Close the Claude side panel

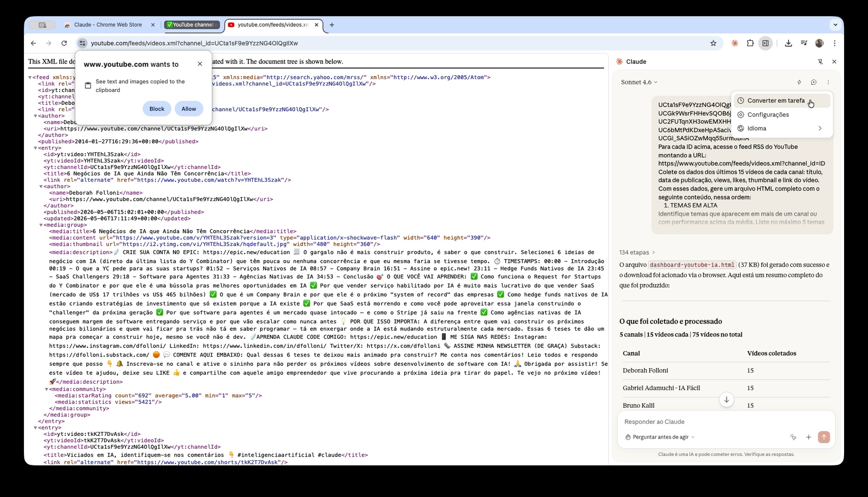[x=834, y=62]
